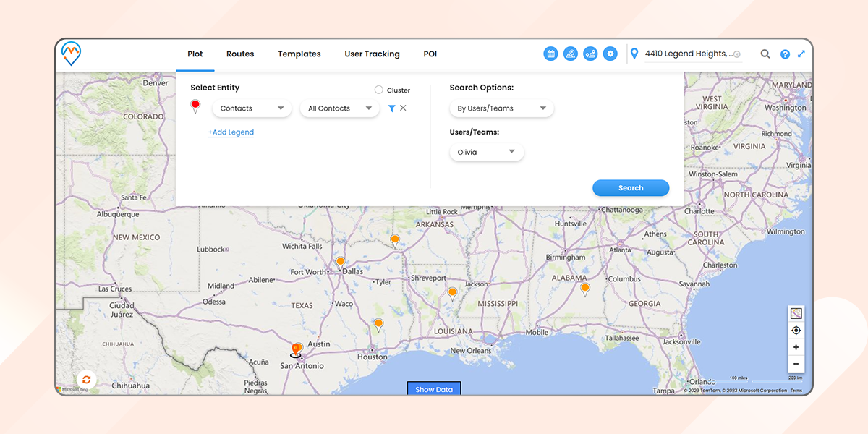Click the orange pin in Arkansas

coord(395,241)
